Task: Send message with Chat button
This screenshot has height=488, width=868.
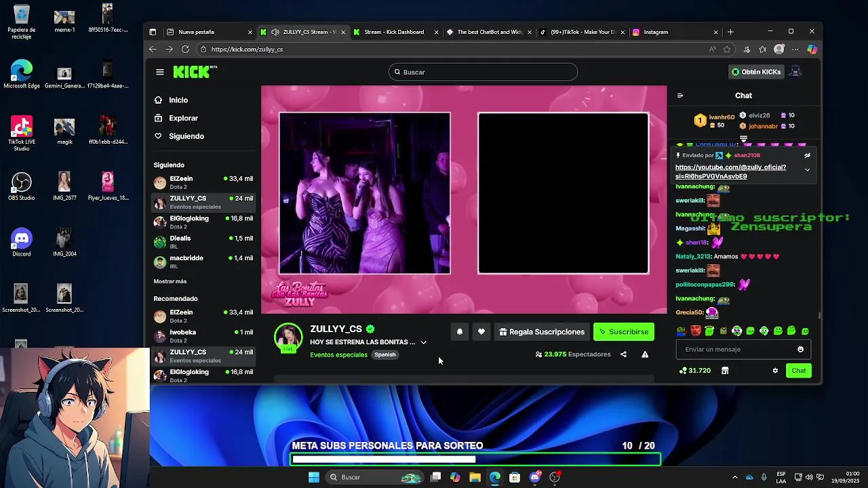Action: 798,371
